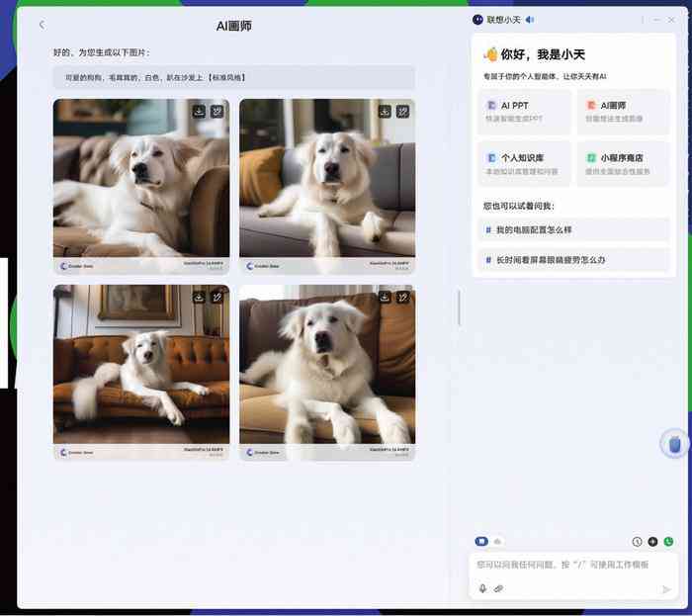Ask 长时间看屏幕眼睛疲劳怎么办 suggestion
The width and height of the screenshot is (692, 616).
coord(573,260)
